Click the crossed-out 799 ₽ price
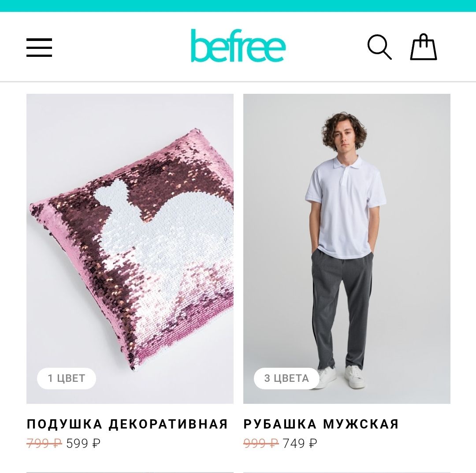This screenshot has width=476, height=473. 45,443
